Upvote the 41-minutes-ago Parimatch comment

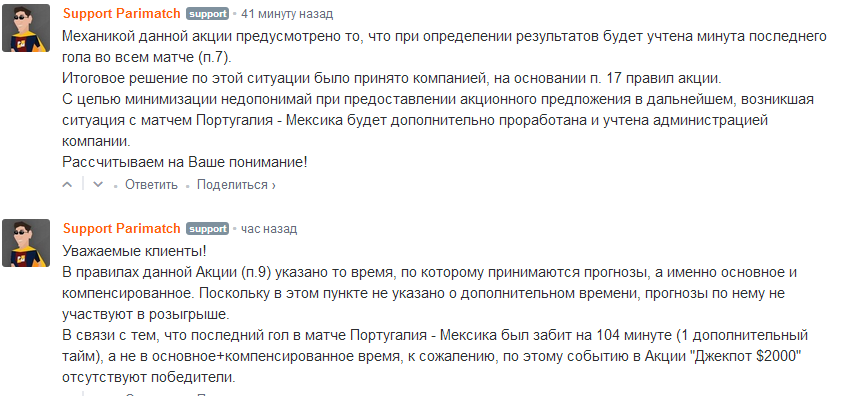coord(68,185)
